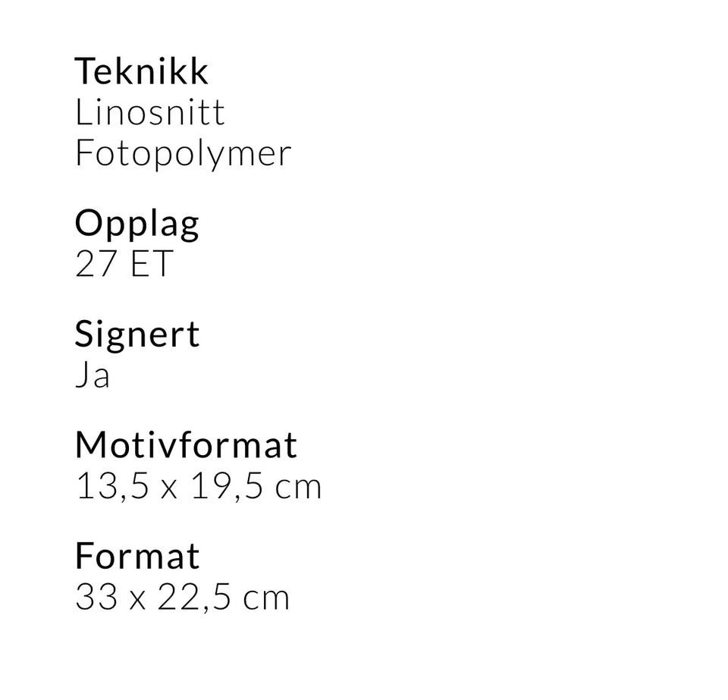
Task: Click the Opplag heading
Action: pos(137,225)
